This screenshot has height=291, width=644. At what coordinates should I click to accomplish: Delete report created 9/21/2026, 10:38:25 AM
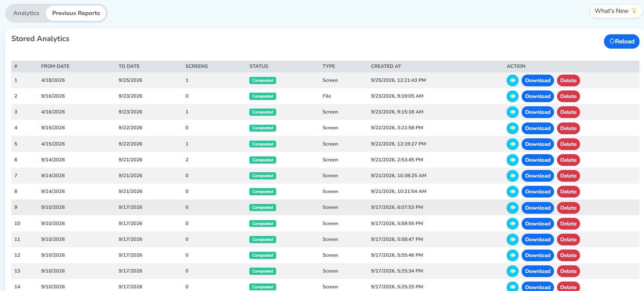pos(568,176)
